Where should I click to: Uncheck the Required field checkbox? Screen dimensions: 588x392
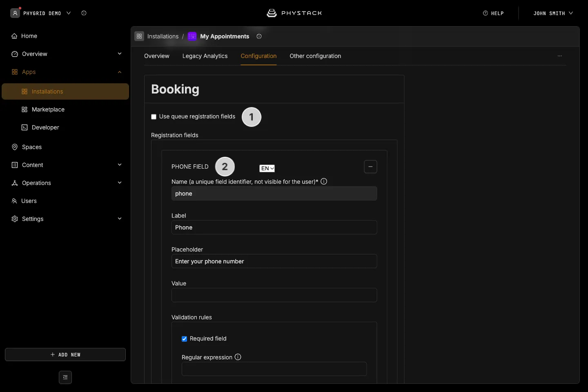click(x=185, y=339)
